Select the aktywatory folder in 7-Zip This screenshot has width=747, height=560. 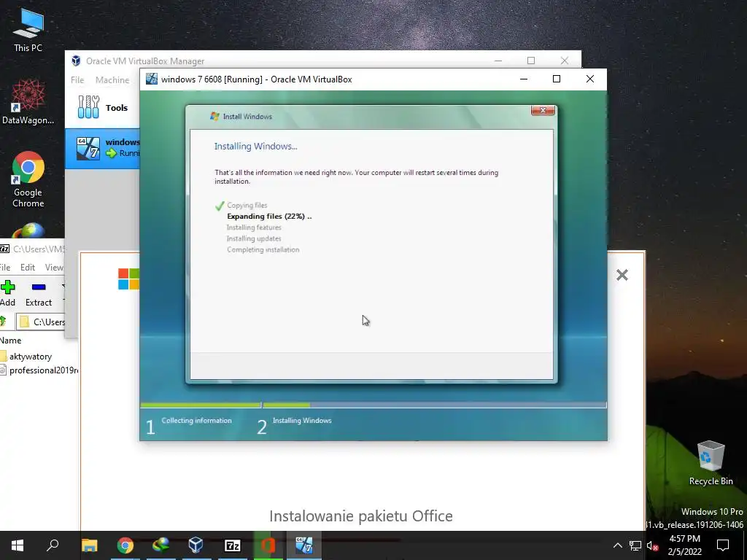coord(26,356)
